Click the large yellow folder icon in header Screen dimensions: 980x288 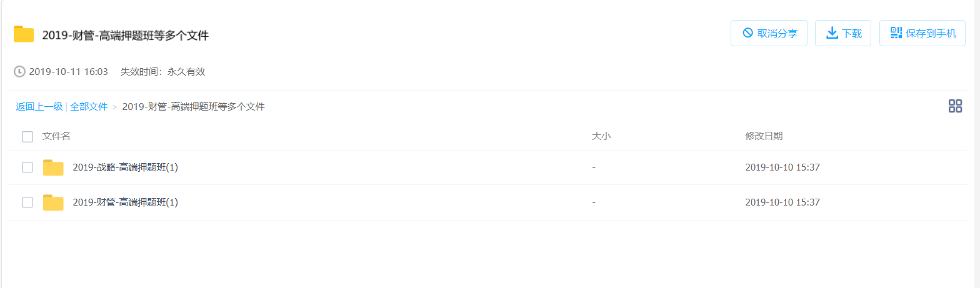pos(24,34)
